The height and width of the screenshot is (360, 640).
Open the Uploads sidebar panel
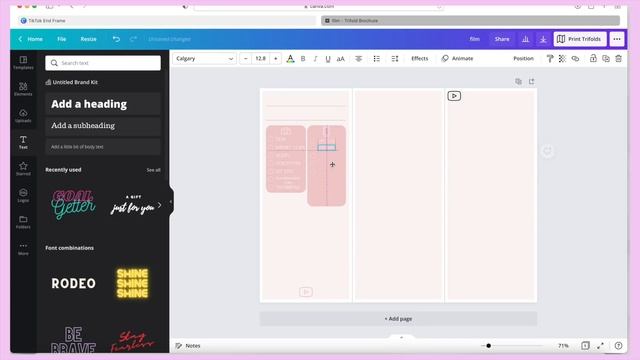pos(23,116)
